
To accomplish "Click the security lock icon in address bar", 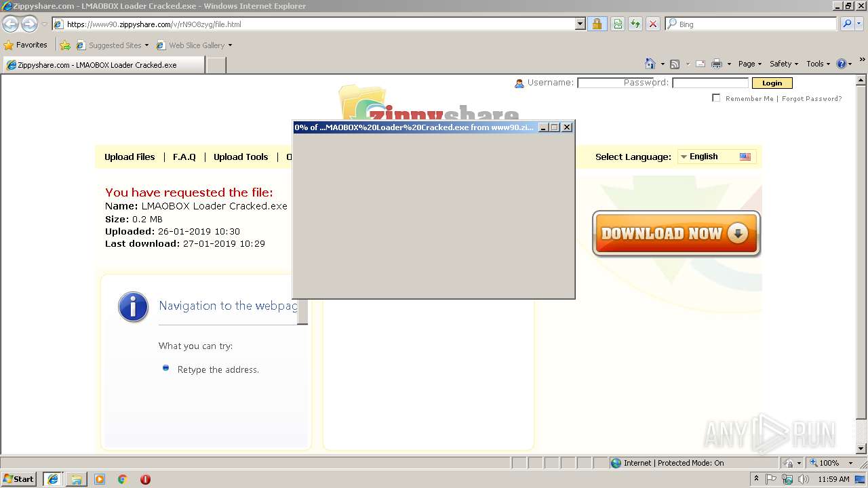I will click(x=597, y=24).
